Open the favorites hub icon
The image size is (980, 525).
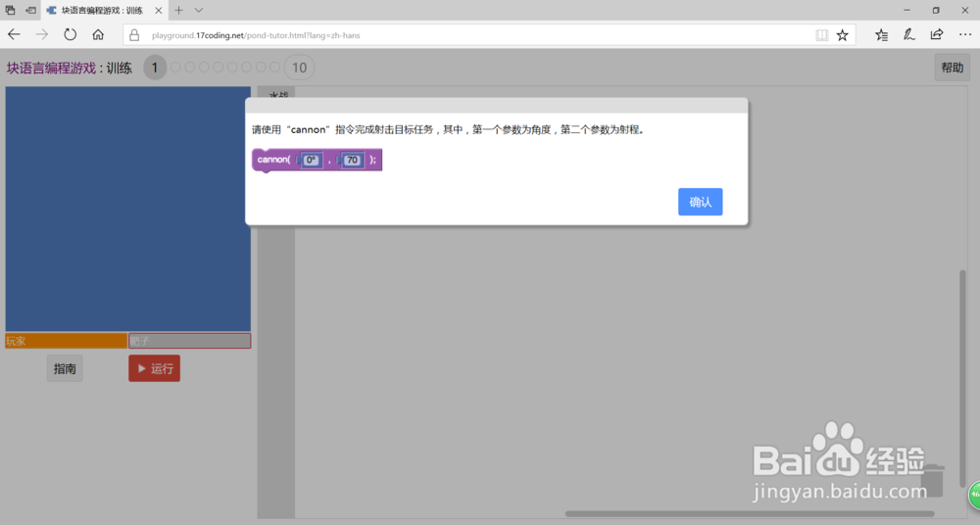pyautogui.click(x=881, y=35)
